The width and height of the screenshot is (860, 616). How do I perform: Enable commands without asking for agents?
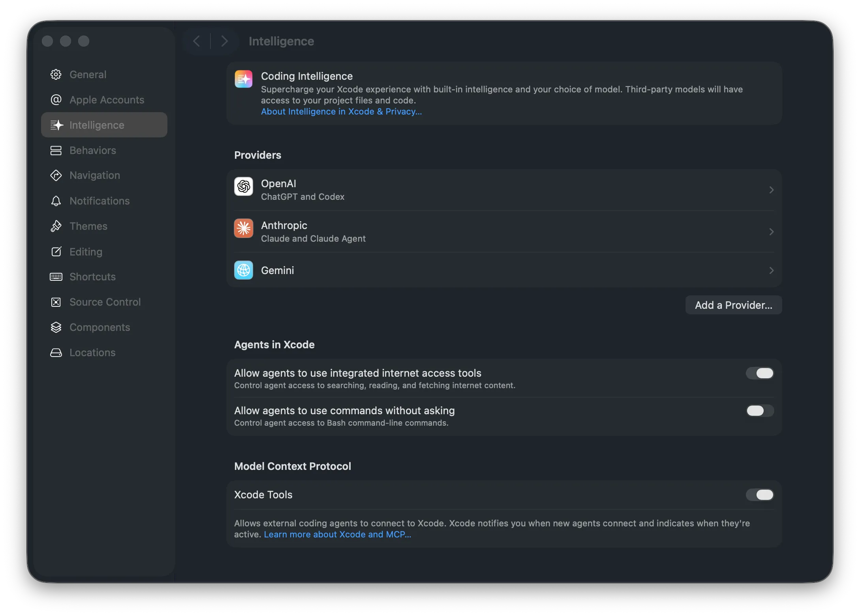759,411
